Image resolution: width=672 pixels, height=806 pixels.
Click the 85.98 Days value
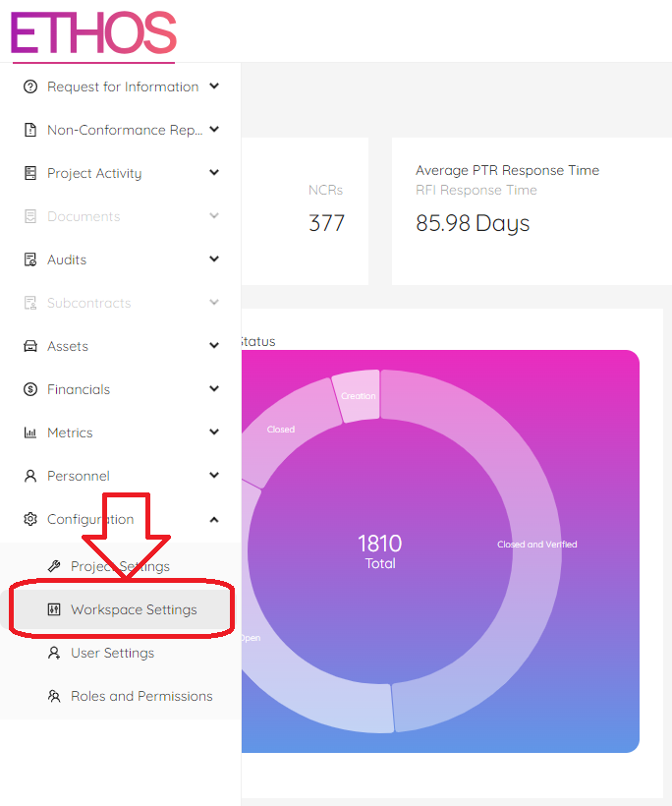click(x=473, y=223)
